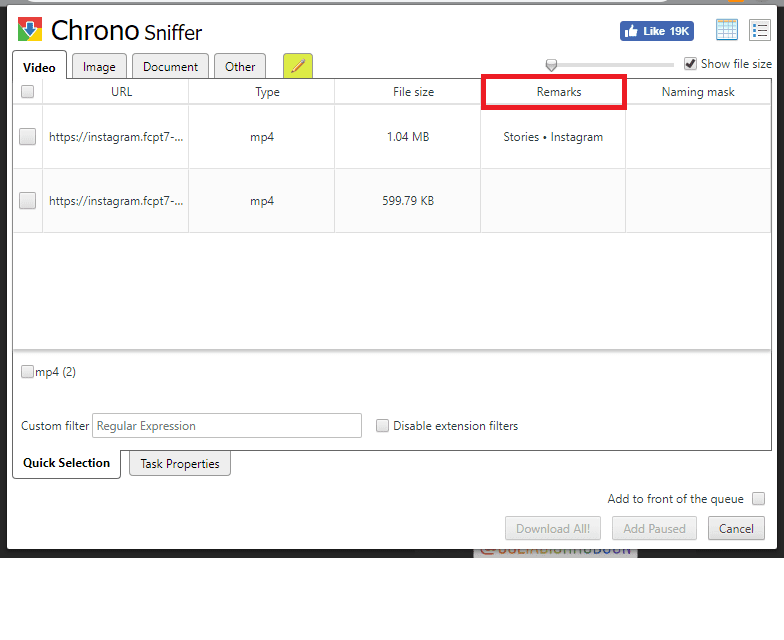Screen dimensions: 784x640
Task: Click the Chrono Sniffer logo icon
Action: 30,30
